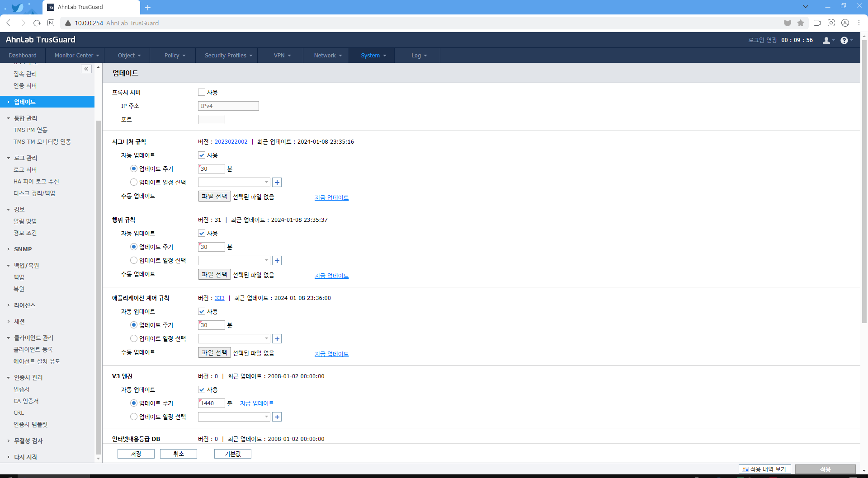Open VPN menu

[x=282, y=55]
